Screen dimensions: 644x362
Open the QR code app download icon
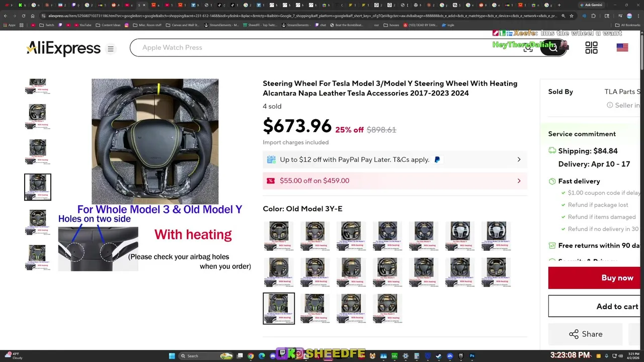[591, 47]
